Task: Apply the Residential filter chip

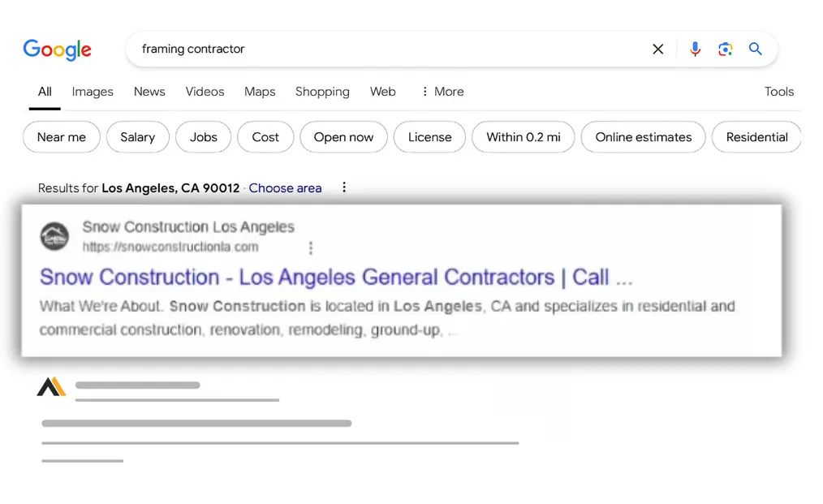Action: tap(757, 137)
